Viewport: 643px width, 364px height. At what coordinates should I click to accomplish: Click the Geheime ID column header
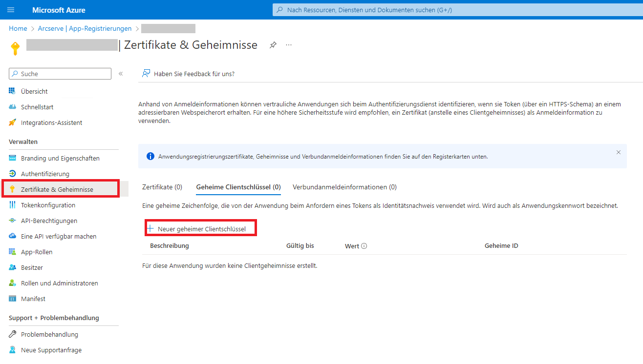[501, 246]
